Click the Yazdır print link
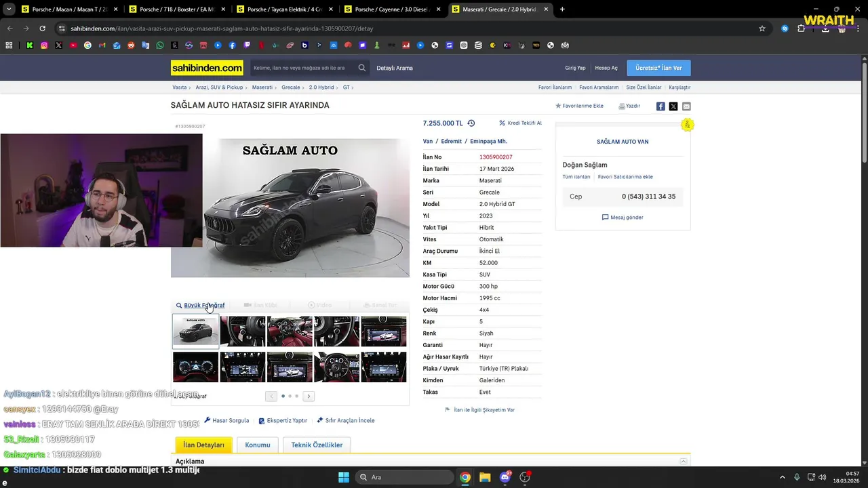Screen dimensions: 868x488 (629, 106)
